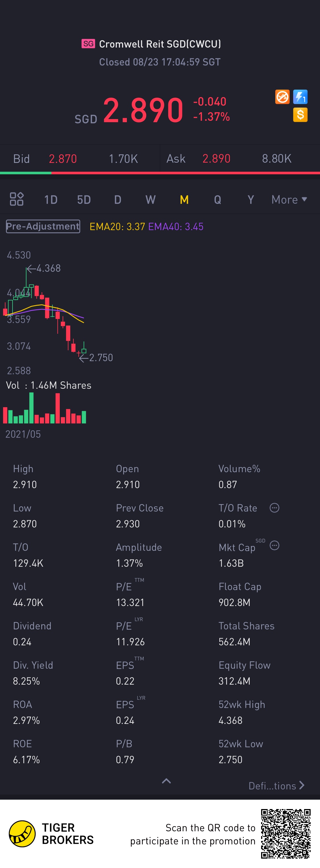The height and width of the screenshot is (868, 320).
Task: Select the 5D chart period
Action: (x=84, y=200)
